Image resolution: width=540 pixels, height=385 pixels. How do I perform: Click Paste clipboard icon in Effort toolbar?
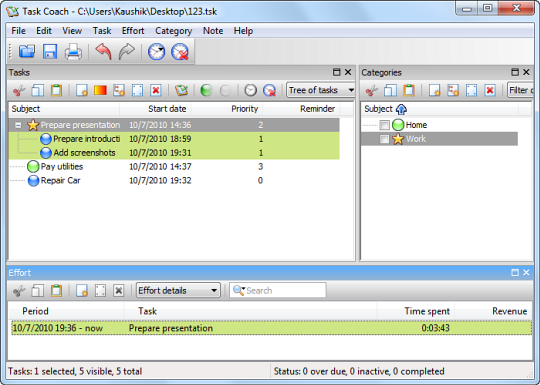click(x=56, y=291)
